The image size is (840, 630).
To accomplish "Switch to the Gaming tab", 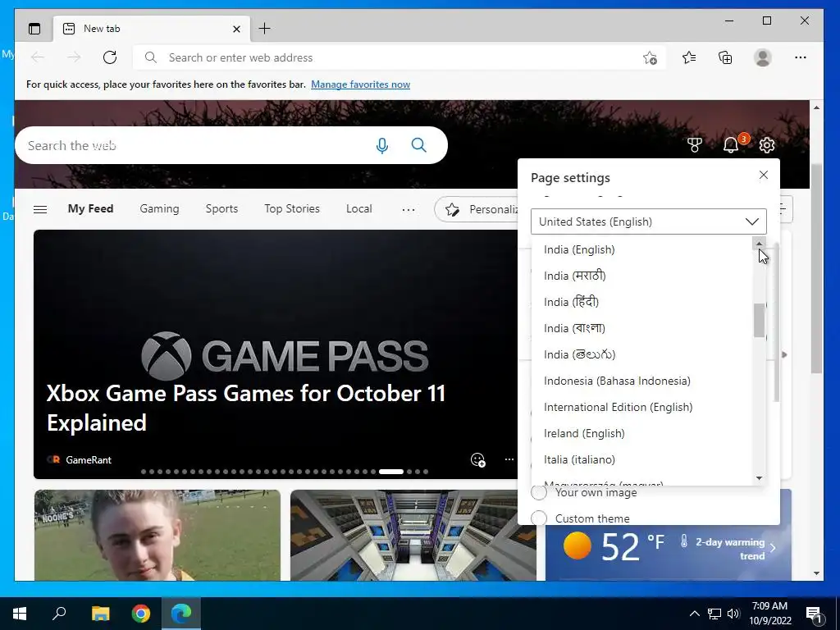I will click(159, 209).
